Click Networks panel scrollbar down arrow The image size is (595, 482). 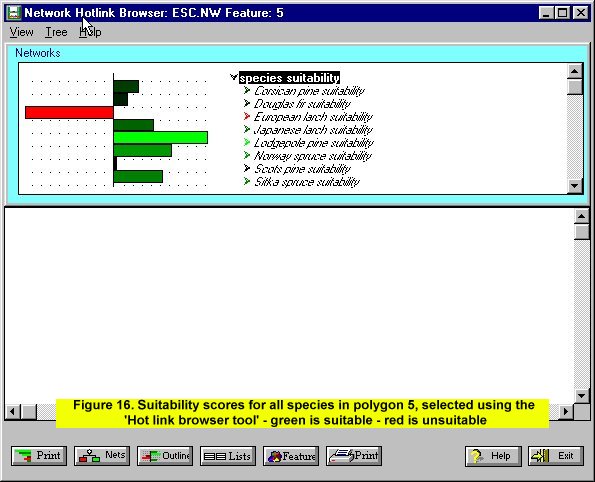(x=575, y=186)
